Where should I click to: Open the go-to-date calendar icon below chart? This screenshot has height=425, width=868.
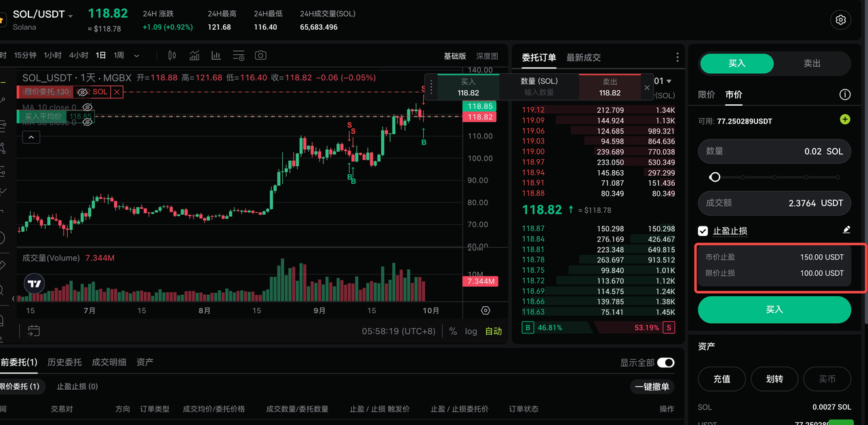click(x=34, y=331)
